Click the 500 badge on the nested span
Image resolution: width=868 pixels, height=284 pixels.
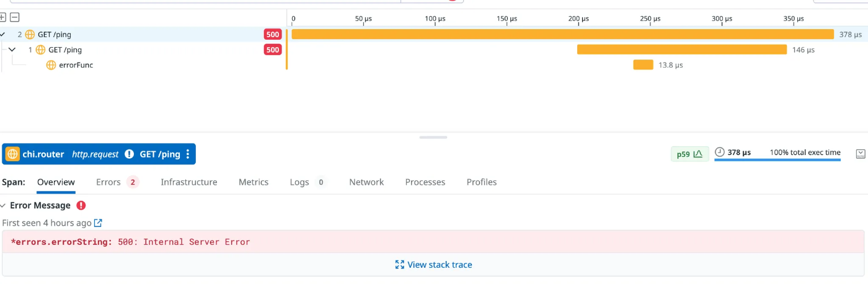pyautogui.click(x=273, y=50)
